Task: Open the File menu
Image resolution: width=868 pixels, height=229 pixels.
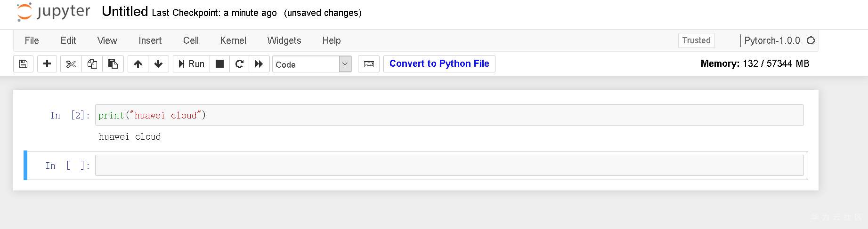Action: [32, 40]
